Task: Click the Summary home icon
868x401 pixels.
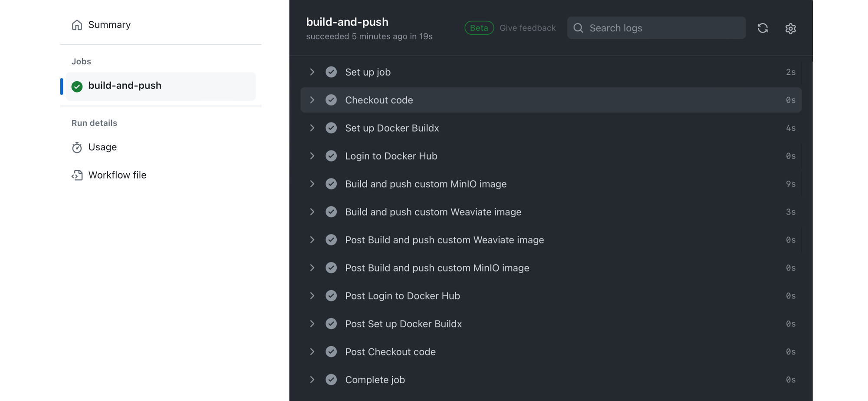Action: [x=77, y=25]
